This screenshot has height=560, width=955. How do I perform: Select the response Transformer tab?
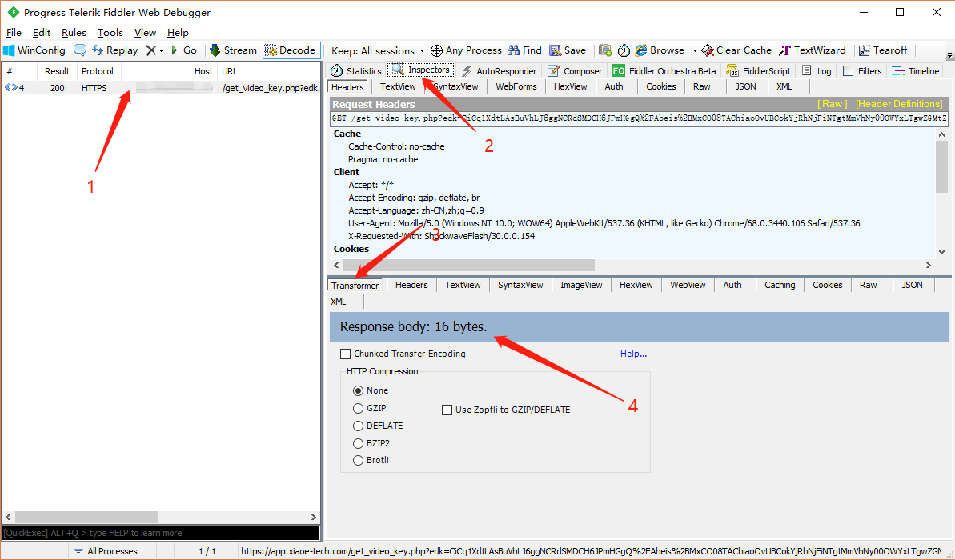click(355, 286)
